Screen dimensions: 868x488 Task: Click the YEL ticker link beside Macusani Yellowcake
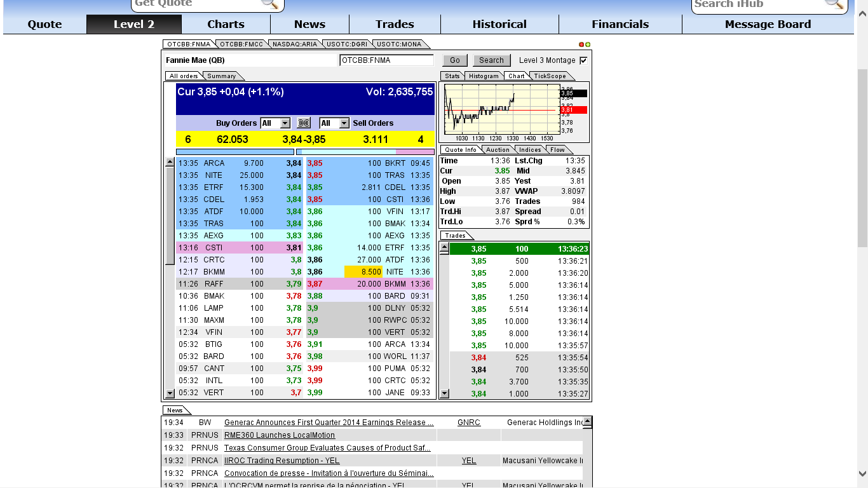[469, 461]
